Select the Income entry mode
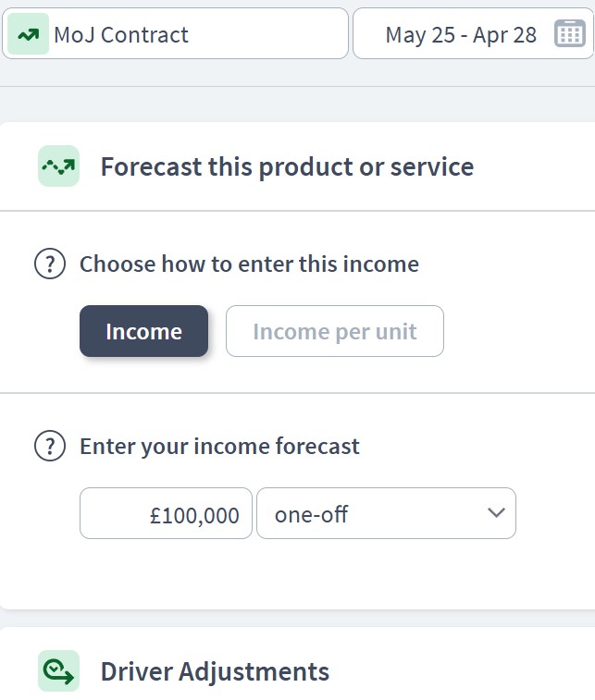The height and width of the screenshot is (700, 595). coord(143,331)
